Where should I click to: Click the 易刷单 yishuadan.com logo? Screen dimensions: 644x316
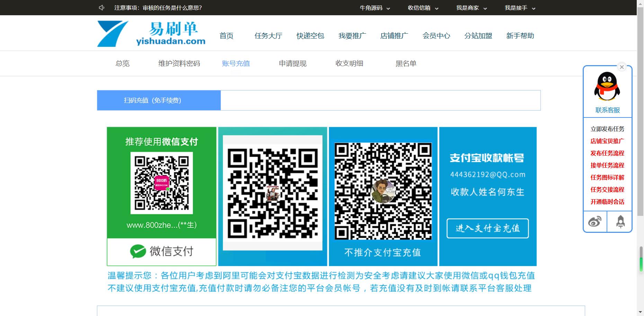pos(151,34)
